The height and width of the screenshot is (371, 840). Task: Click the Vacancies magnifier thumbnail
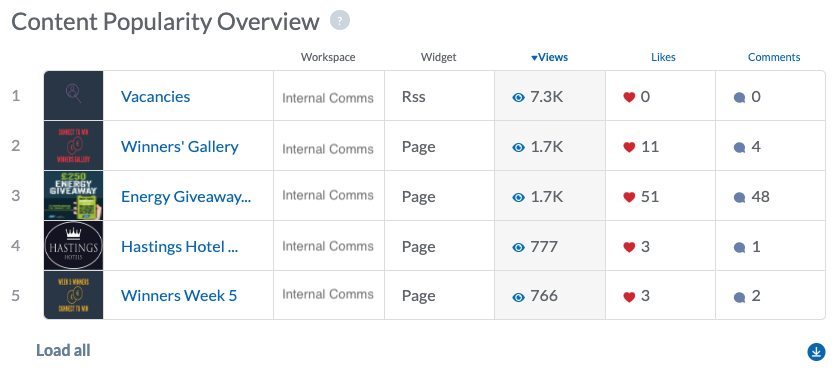73,96
